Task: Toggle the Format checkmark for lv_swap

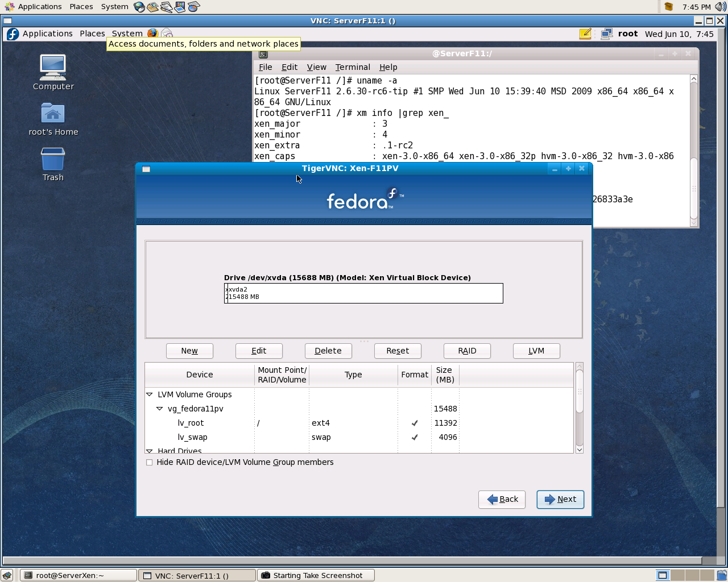Action: click(x=415, y=437)
